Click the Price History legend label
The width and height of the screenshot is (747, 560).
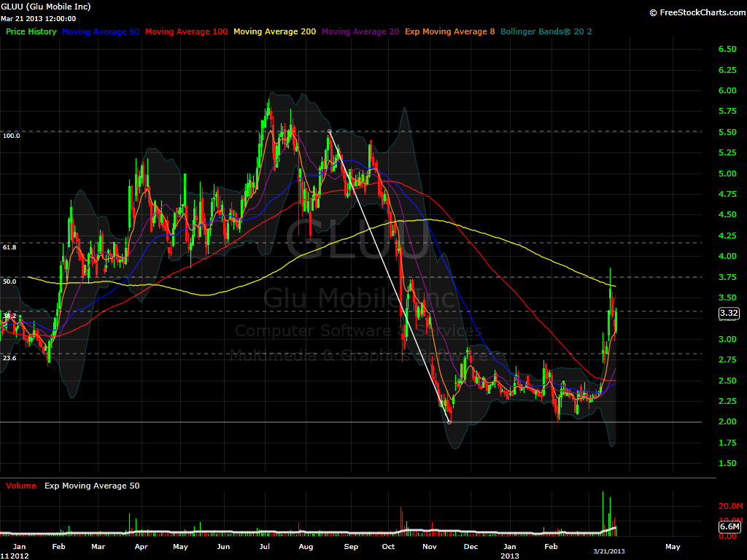[31, 31]
